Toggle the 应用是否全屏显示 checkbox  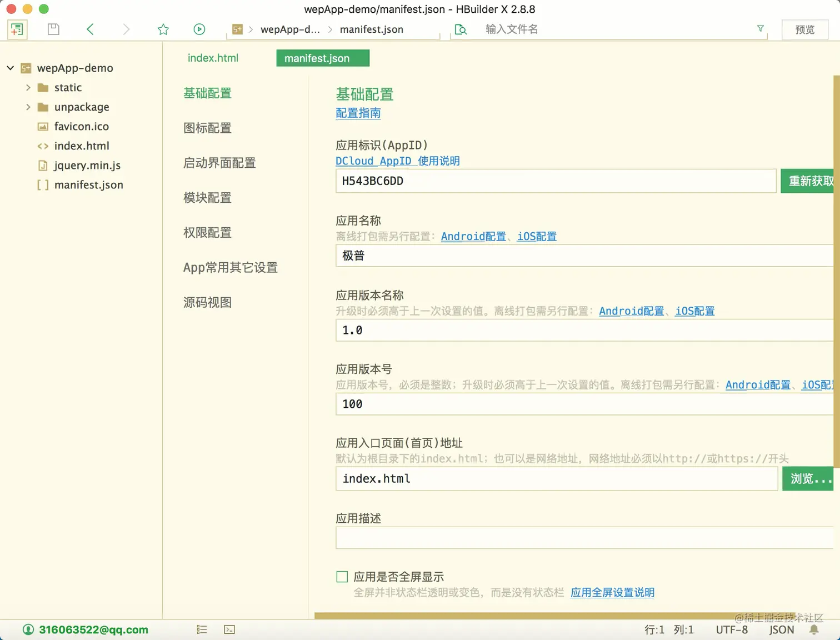342,577
